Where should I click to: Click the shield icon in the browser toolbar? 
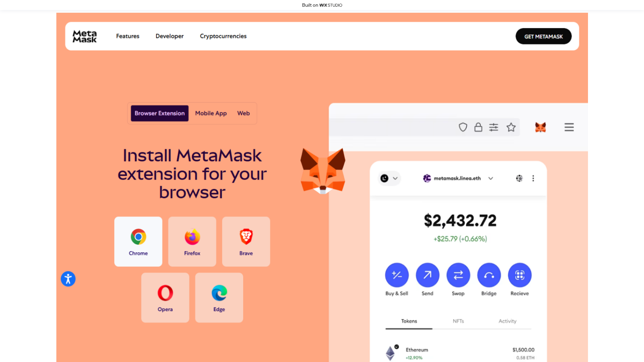[463, 127]
